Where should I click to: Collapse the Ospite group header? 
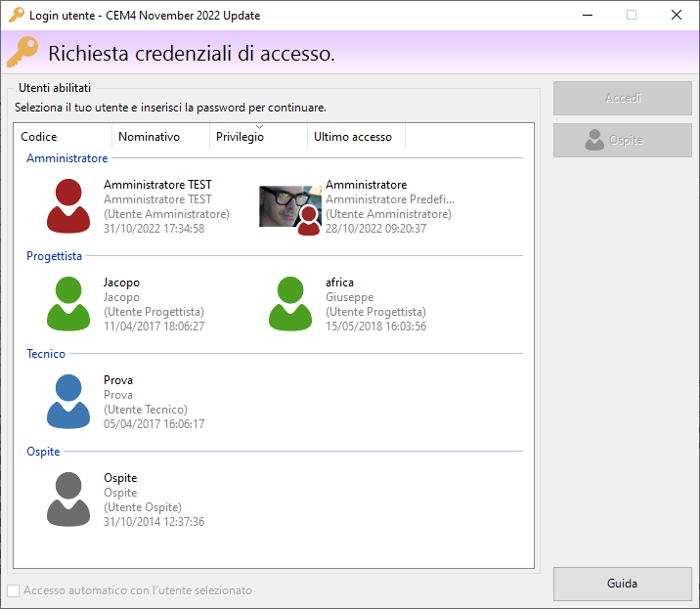pos(43,452)
